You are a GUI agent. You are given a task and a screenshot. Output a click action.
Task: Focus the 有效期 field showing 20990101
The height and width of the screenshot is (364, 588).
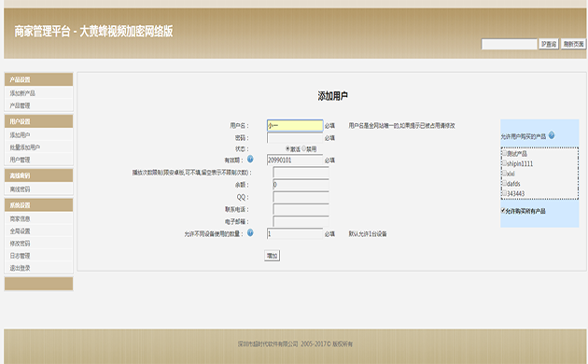click(295, 161)
